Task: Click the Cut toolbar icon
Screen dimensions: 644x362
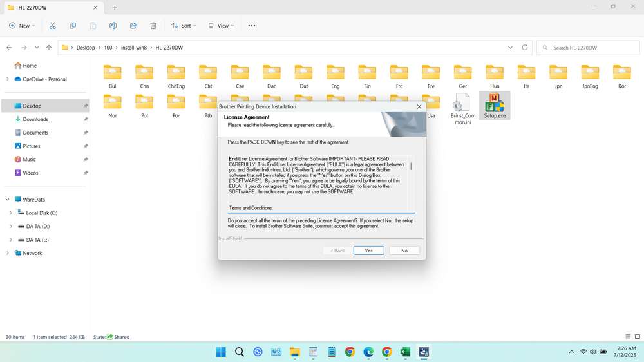Action: [x=53, y=26]
